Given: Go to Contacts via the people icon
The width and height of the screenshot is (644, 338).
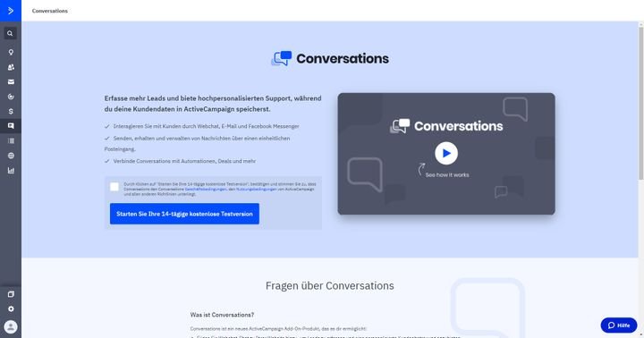Looking at the screenshot, I should click(11, 67).
